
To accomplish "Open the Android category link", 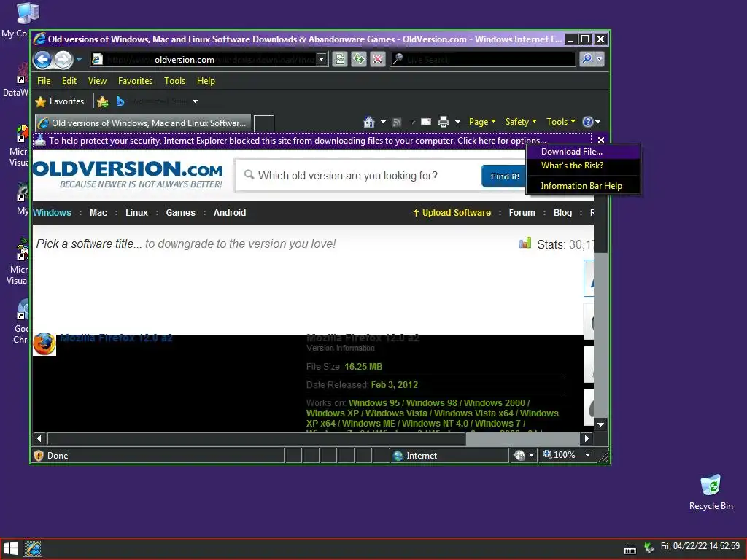I will [230, 213].
